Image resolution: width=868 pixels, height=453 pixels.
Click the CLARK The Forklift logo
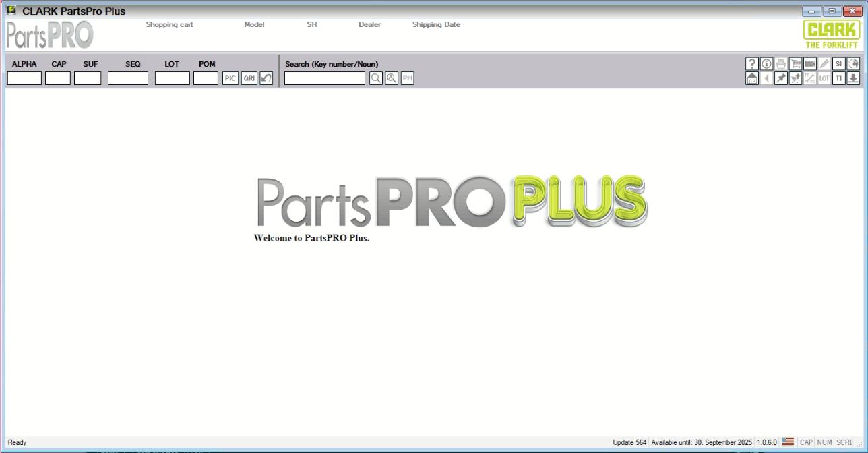[831, 31]
